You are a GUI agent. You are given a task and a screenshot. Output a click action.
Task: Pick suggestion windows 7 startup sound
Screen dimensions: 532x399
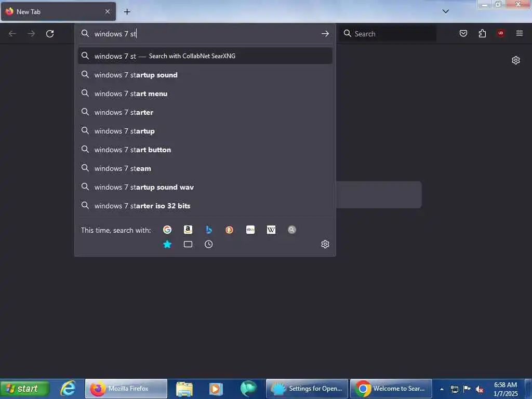pos(205,75)
